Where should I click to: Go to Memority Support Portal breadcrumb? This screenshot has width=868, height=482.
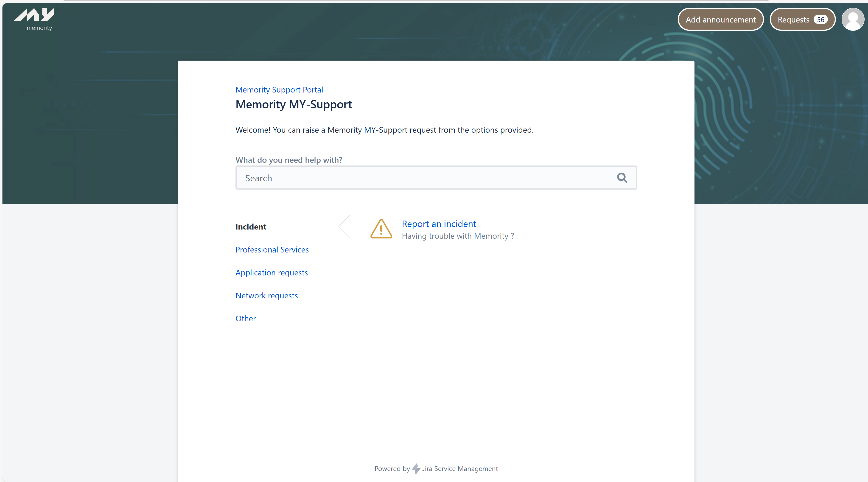[279, 90]
